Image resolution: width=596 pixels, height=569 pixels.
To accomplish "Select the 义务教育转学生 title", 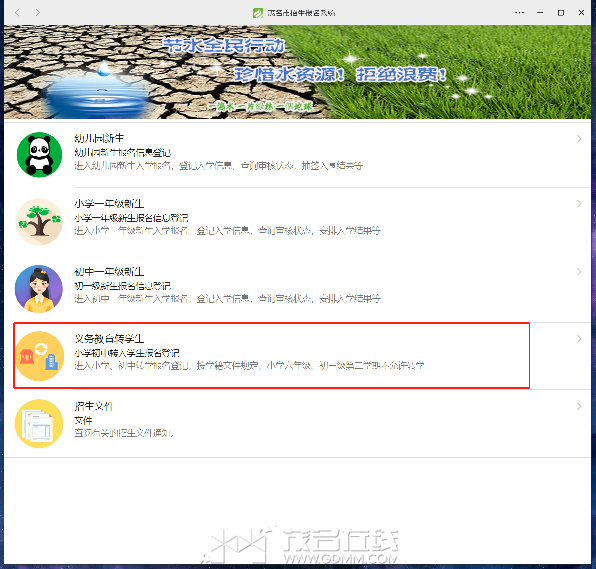I will point(109,338).
